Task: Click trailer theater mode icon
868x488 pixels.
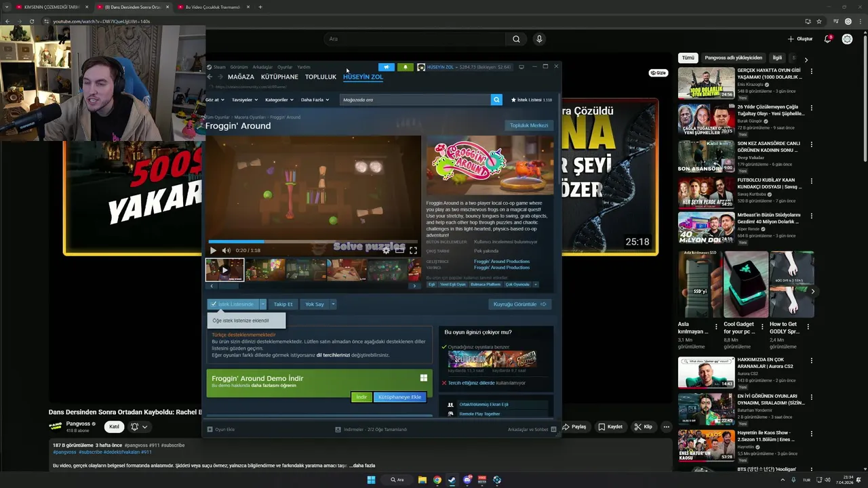Action: point(399,250)
